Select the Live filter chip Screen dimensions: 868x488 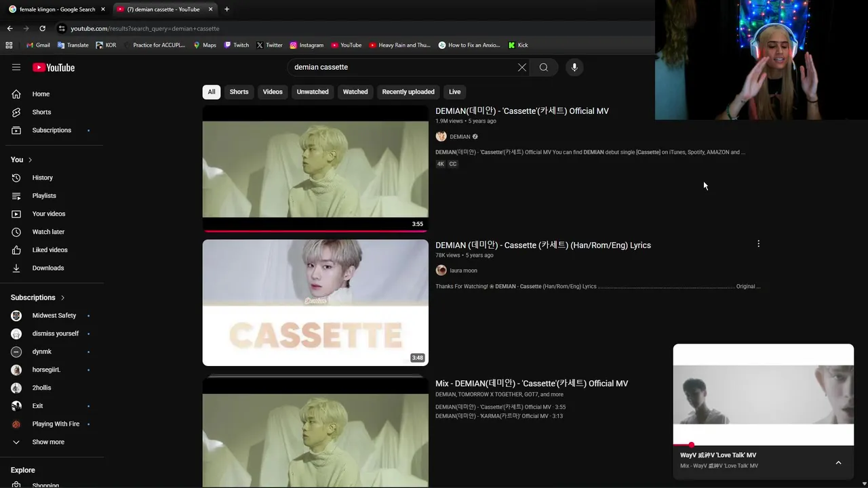coord(454,91)
